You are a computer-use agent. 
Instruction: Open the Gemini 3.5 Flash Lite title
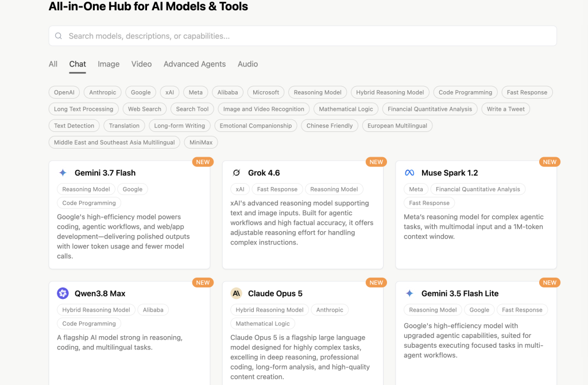460,294
